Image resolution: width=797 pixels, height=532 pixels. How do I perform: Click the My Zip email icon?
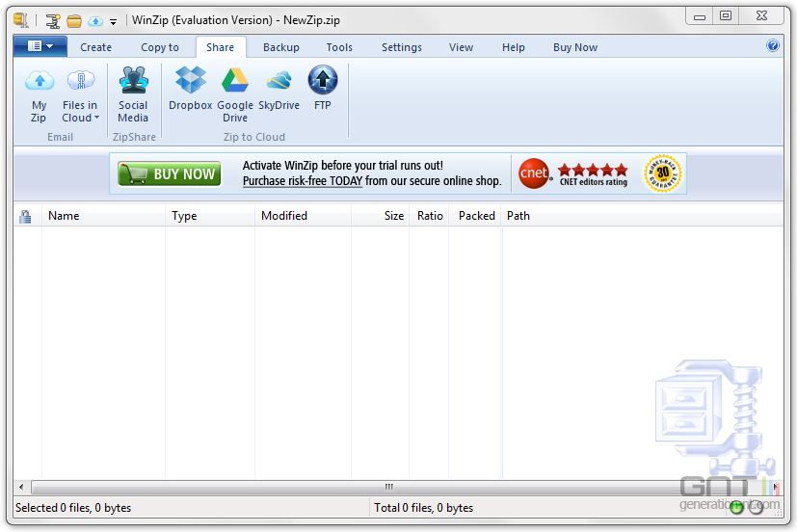tap(40, 95)
